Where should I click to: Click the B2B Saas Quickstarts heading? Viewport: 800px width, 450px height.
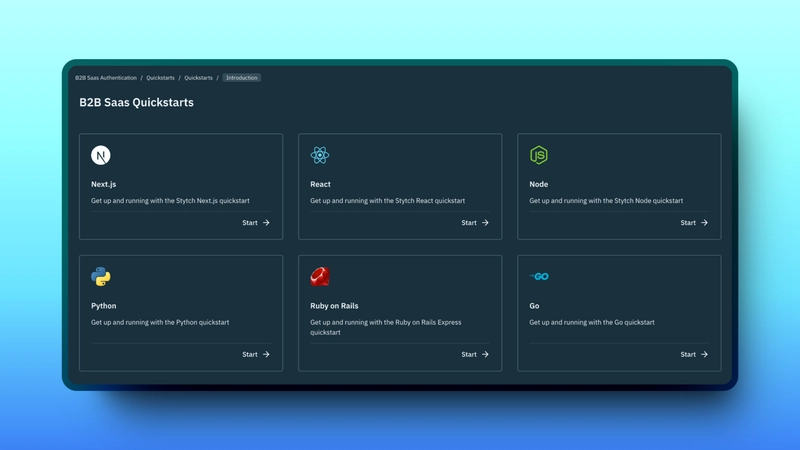[136, 102]
